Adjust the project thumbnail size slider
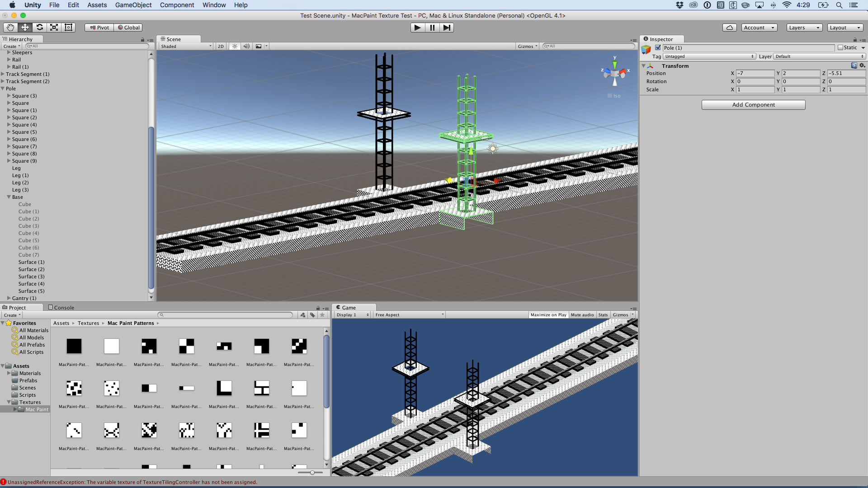The width and height of the screenshot is (868, 488). pos(312,473)
